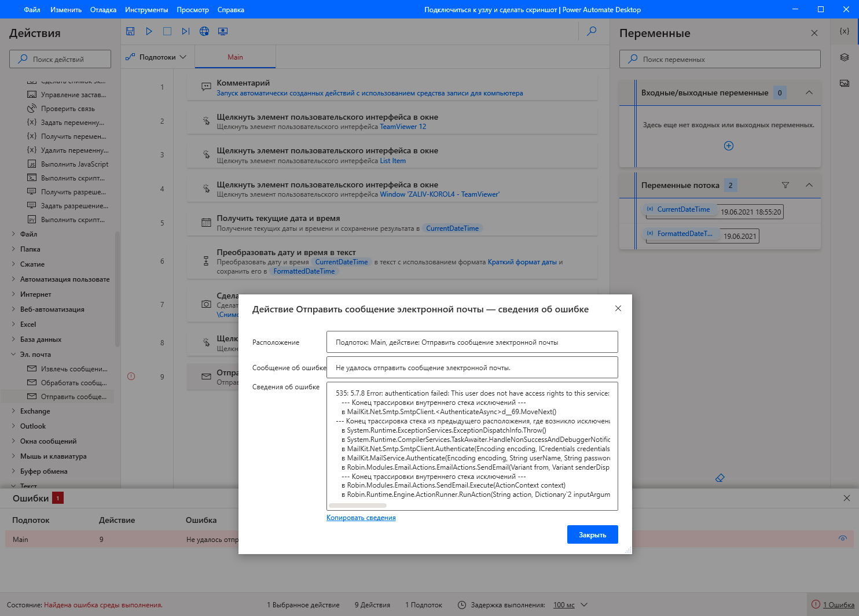The height and width of the screenshot is (616, 859).
Task: Expand the Excel actions group
Action: (28, 324)
